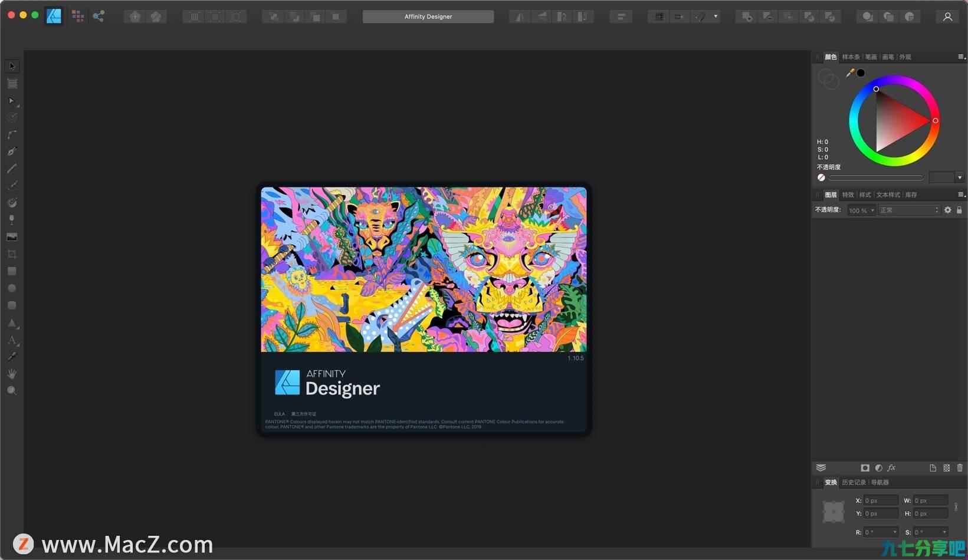This screenshot has height=560, width=968.
Task: Click the mask layer icon
Action: click(865, 468)
